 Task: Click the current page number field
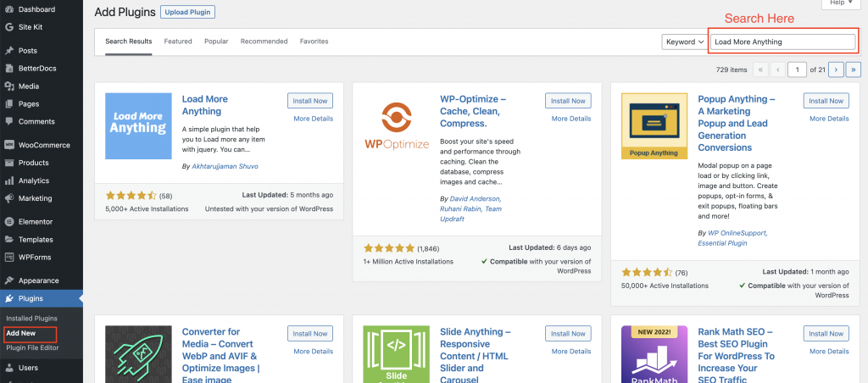pyautogui.click(x=798, y=69)
